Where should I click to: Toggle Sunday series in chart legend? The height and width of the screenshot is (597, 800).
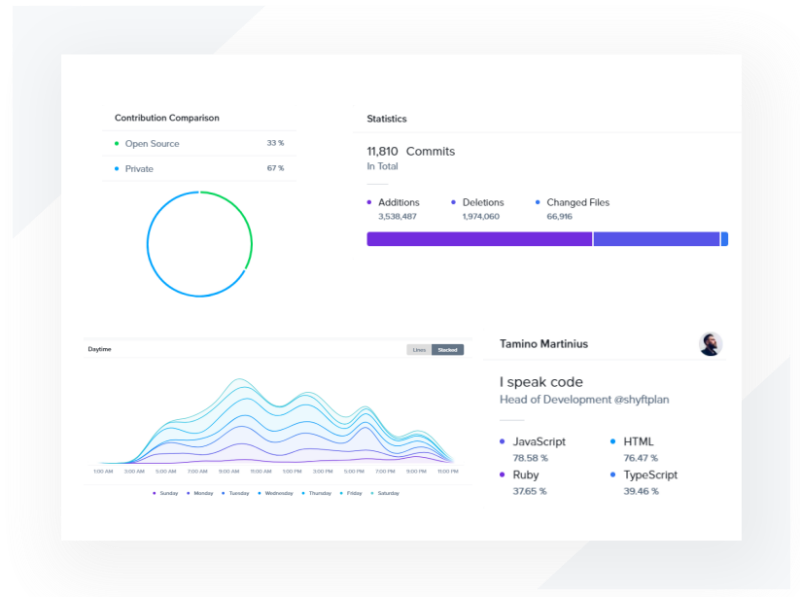[x=164, y=493]
